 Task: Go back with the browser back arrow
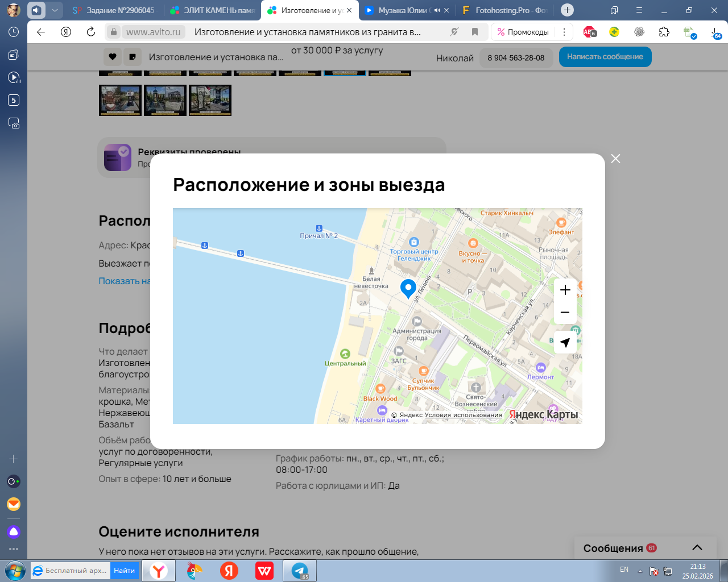click(x=41, y=32)
